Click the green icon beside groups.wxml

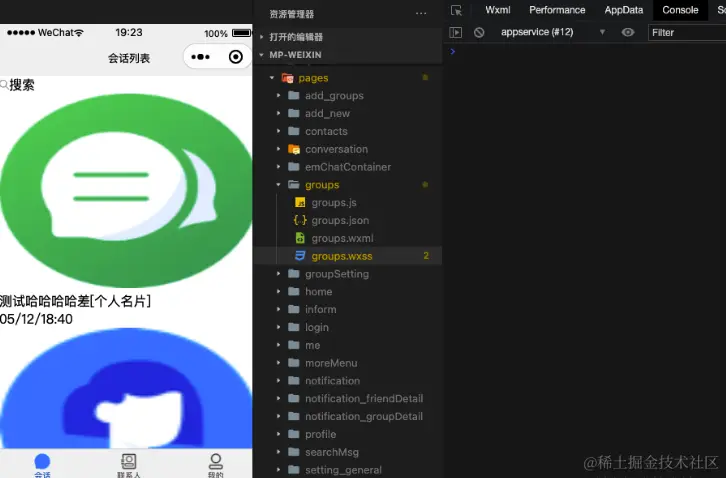(300, 239)
